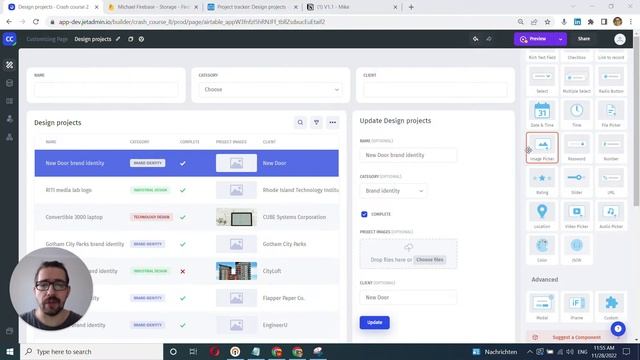Image resolution: width=640 pixels, height=360 pixels.
Task: Open filter in Design projects table
Action: point(316,122)
